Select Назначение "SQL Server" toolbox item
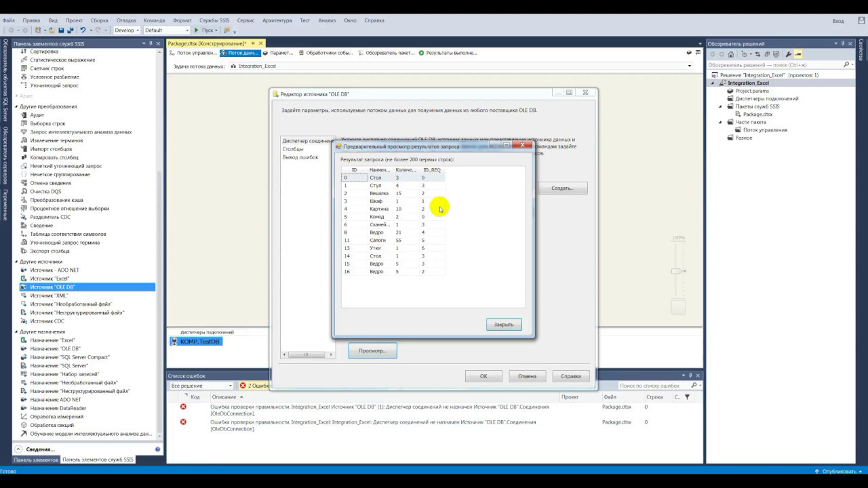This screenshot has width=868, height=488. point(59,365)
